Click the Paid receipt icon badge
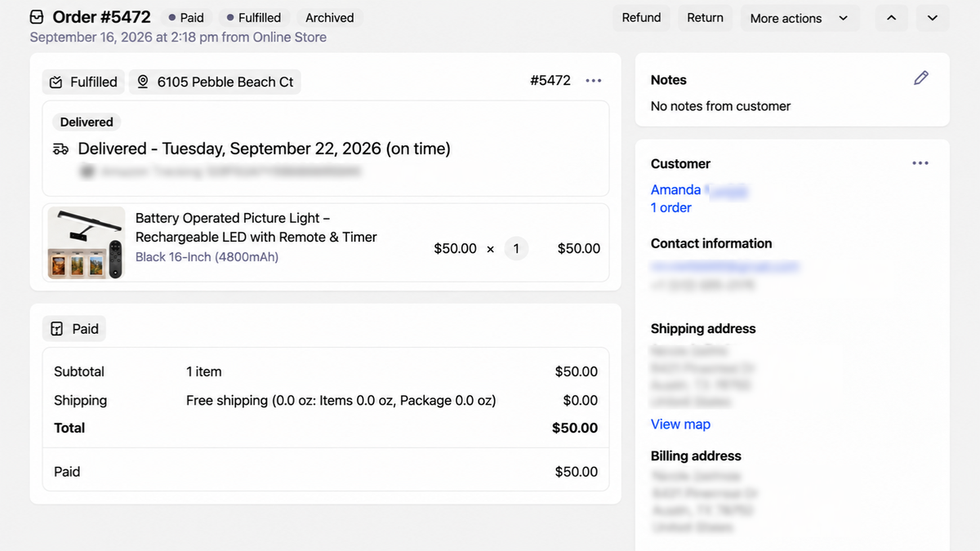The width and height of the screenshot is (980, 551). coord(56,329)
